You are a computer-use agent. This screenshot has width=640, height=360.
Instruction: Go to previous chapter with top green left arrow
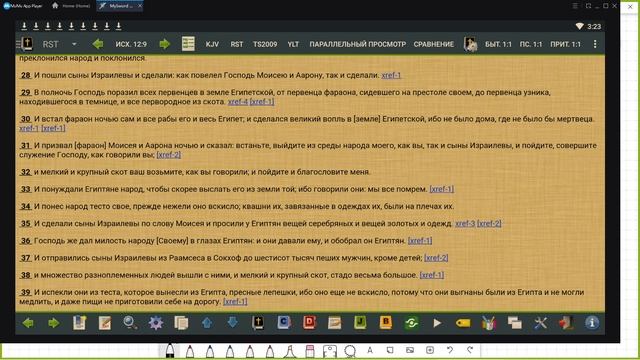tap(98, 44)
